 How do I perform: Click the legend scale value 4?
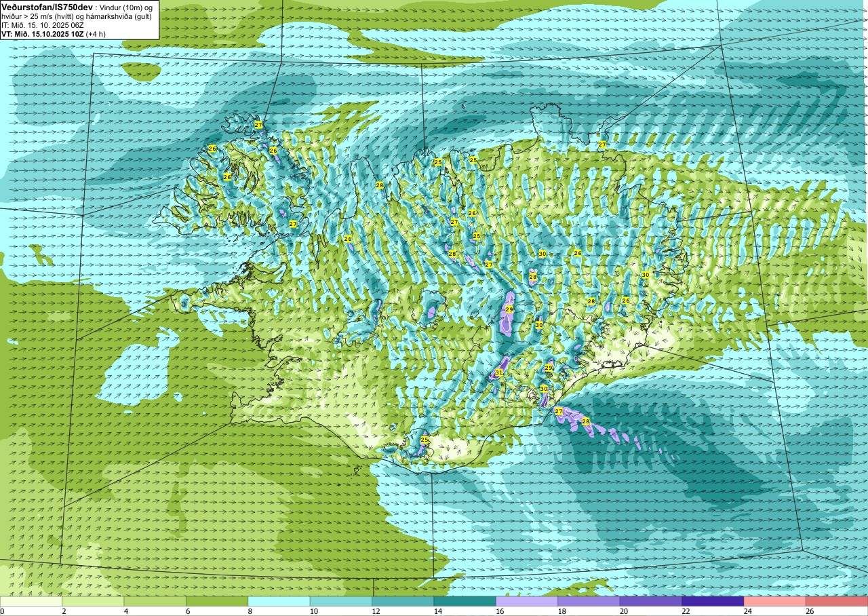[125, 611]
